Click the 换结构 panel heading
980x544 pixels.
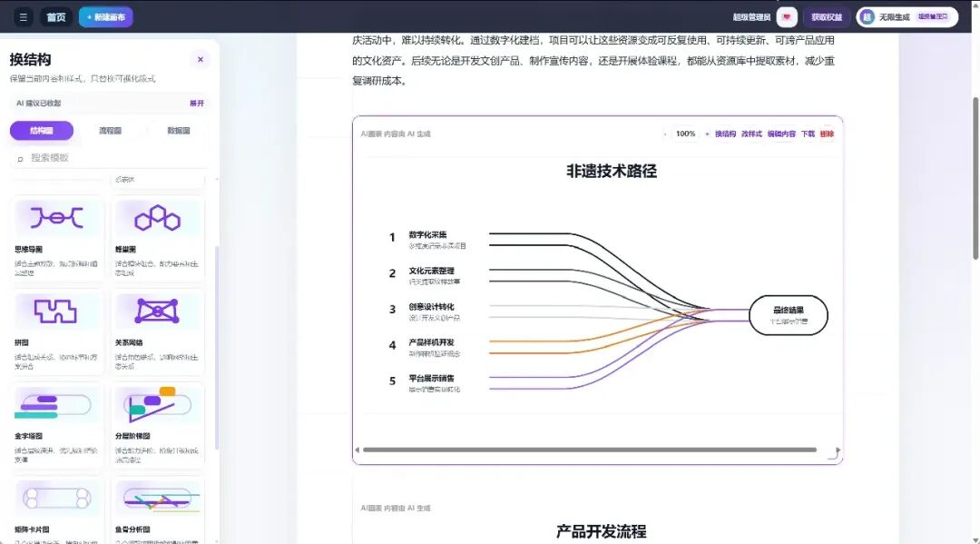30,60
